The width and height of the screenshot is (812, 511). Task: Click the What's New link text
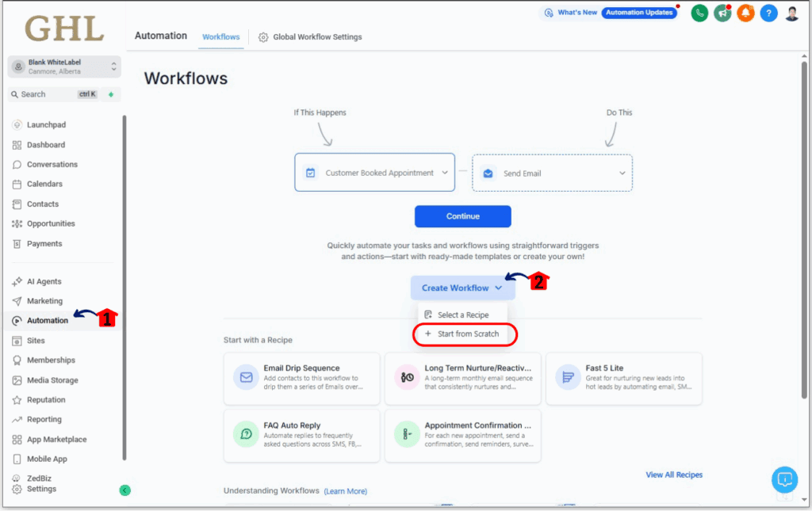tap(577, 13)
